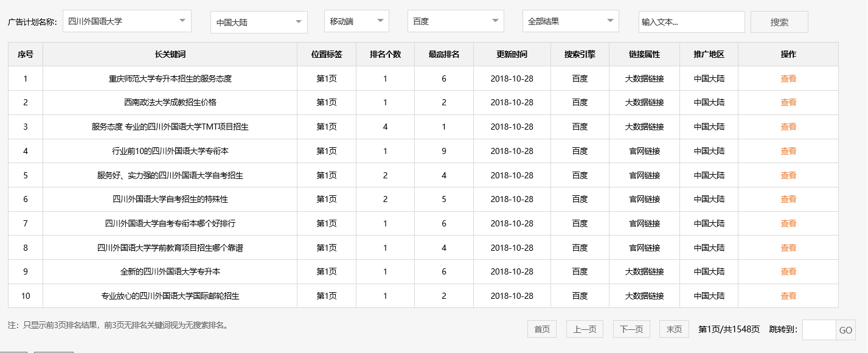This screenshot has height=353, width=868.
Task: Click the 上一页 previous page button
Action: pos(584,329)
